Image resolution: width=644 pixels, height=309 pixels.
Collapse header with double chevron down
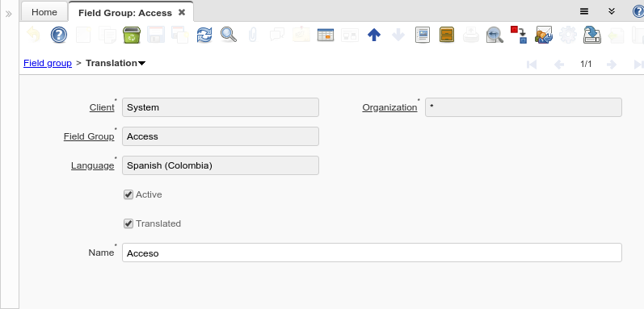click(612, 11)
